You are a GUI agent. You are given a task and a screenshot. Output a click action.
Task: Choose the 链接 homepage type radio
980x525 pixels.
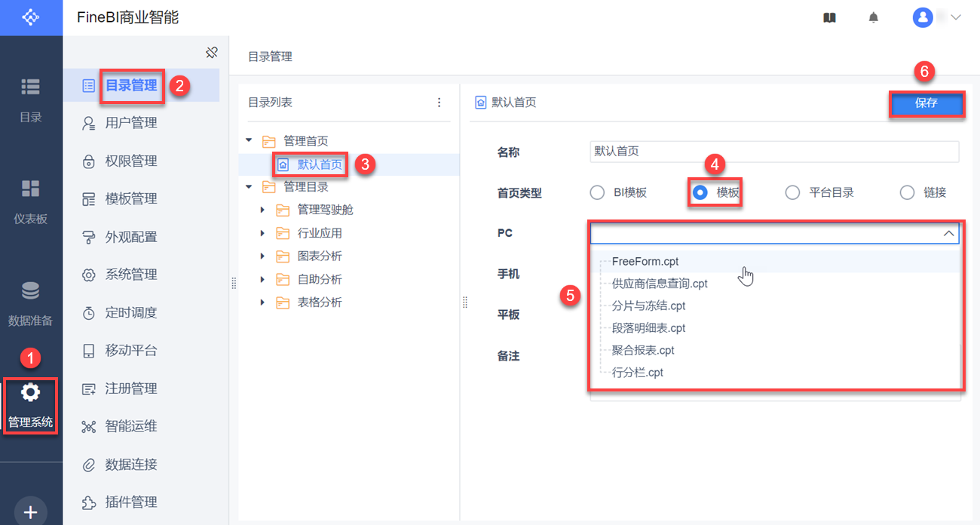click(x=908, y=192)
